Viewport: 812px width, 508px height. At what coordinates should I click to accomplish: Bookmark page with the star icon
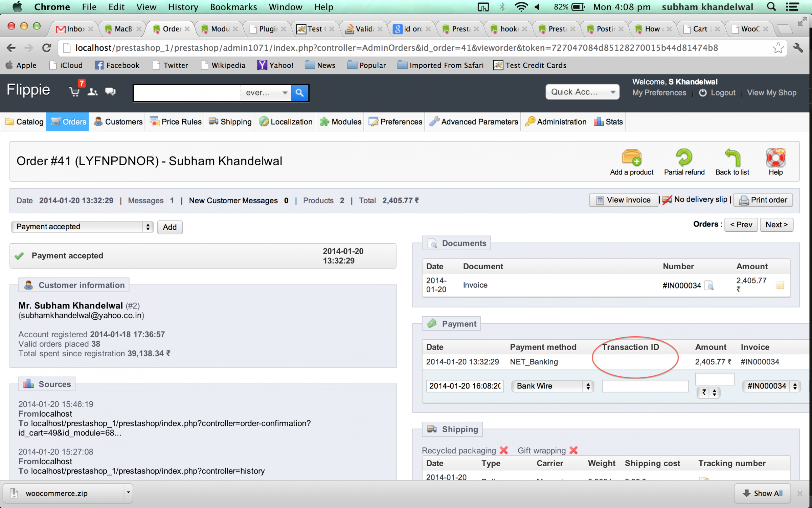[778, 48]
